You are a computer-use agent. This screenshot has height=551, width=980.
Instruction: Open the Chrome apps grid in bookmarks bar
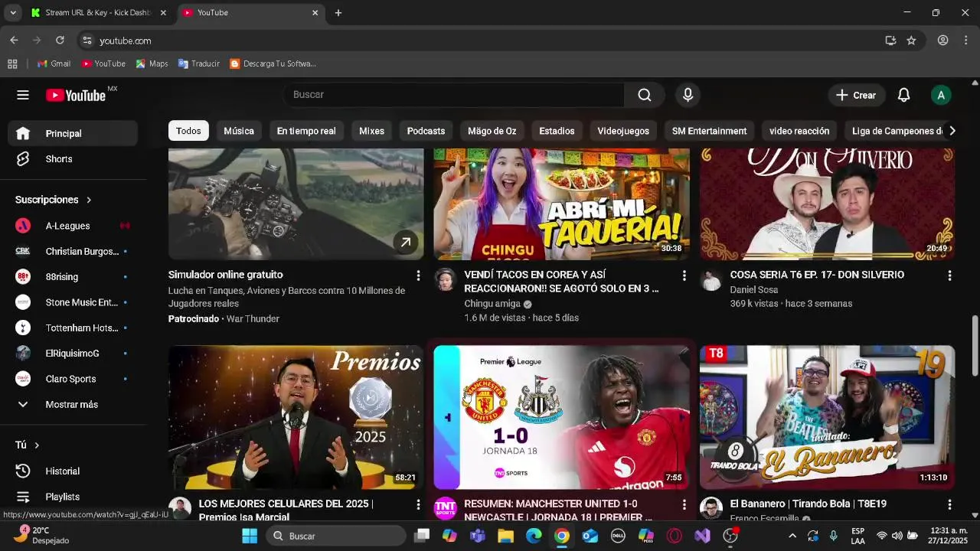point(12,64)
